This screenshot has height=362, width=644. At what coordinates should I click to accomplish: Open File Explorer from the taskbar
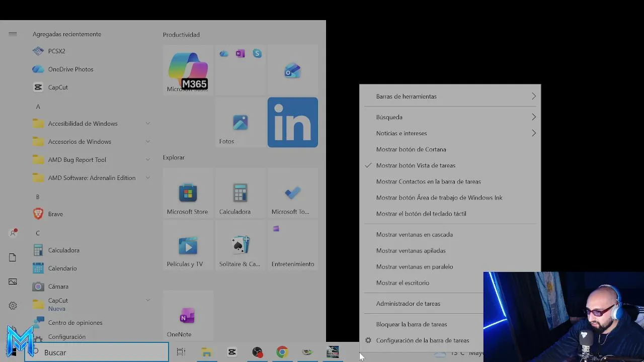coord(207,352)
